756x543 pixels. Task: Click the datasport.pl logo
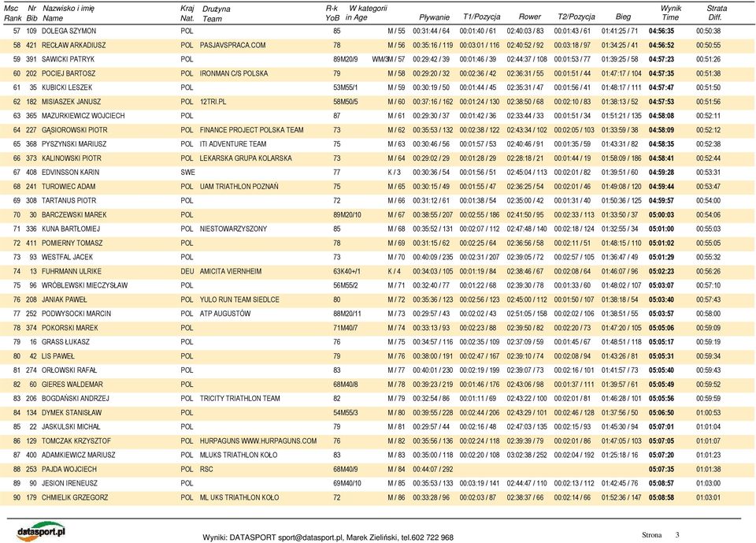pos(40,531)
